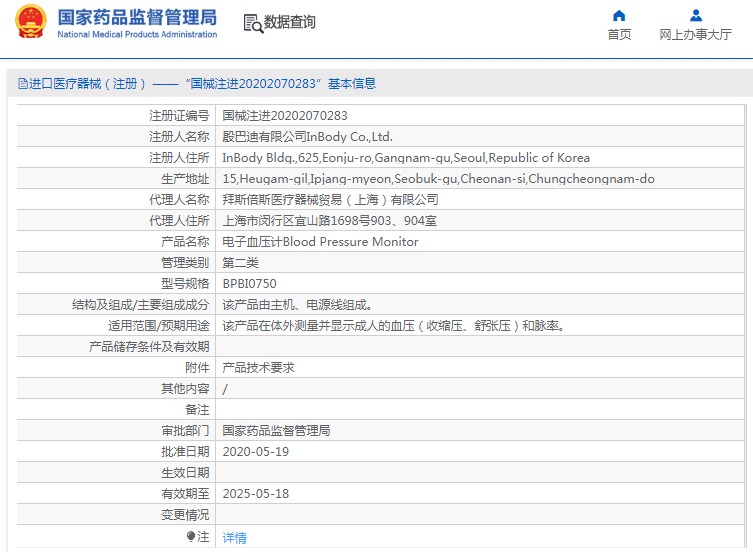The height and width of the screenshot is (552, 753).
Task: Click the 结构及组成/主要组成成分 label
Action: point(141,305)
